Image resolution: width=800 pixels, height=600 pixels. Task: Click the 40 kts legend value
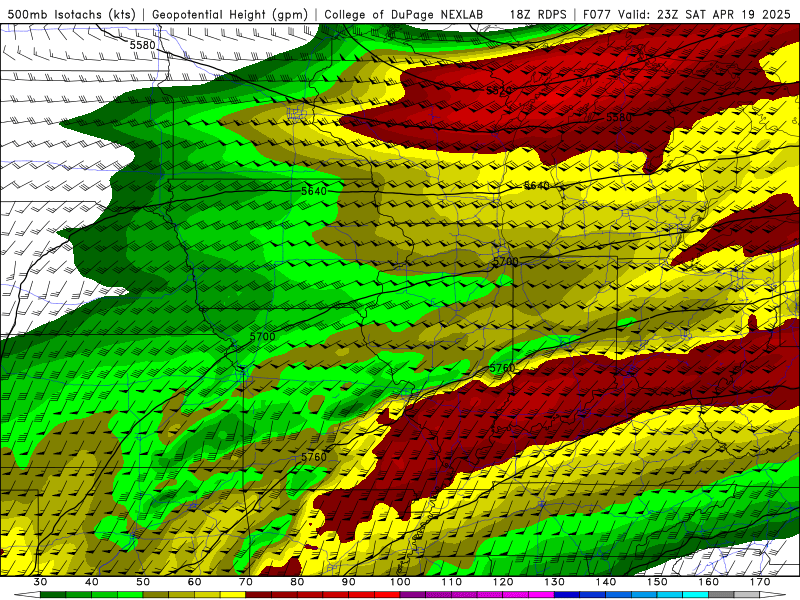coord(92,582)
